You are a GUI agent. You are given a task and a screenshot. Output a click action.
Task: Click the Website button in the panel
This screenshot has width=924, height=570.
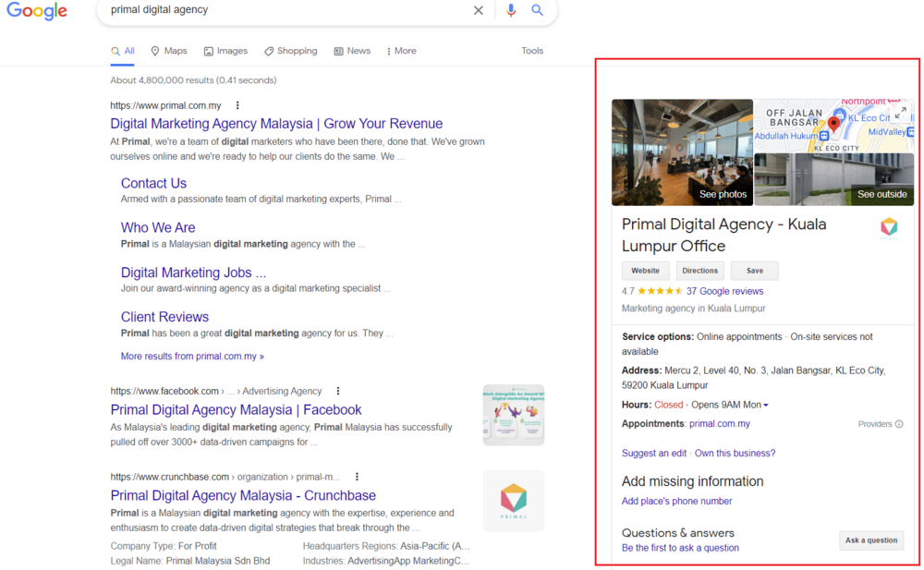tap(645, 272)
